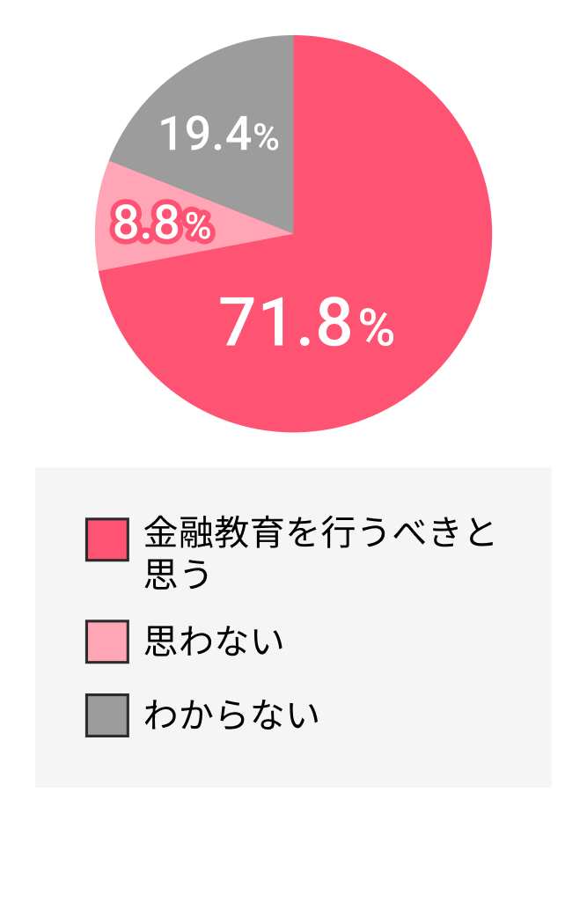Screen dimensions: 587x924
Task: Click the gray legend swatch beside わからない
Action: [107, 715]
